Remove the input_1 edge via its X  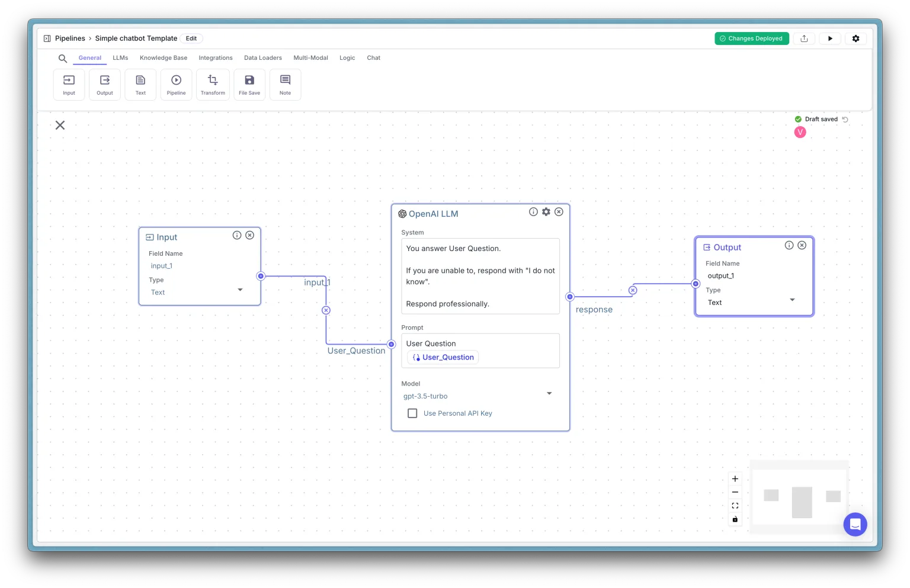point(326,310)
